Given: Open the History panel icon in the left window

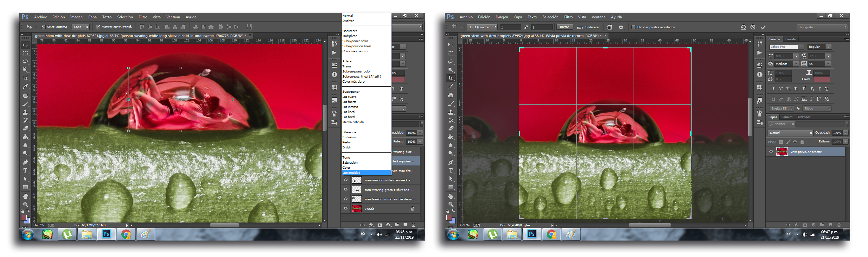Looking at the screenshot, I should point(334,44).
